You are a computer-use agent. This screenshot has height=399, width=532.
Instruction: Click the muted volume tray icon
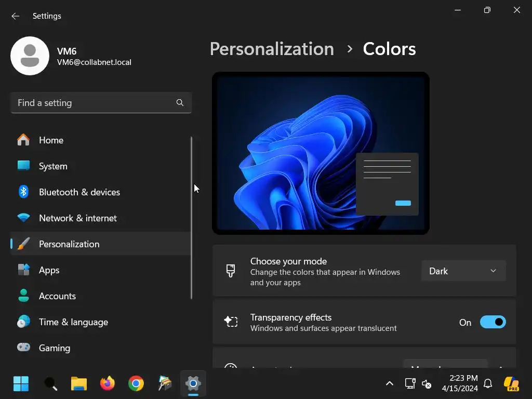pyautogui.click(x=427, y=384)
